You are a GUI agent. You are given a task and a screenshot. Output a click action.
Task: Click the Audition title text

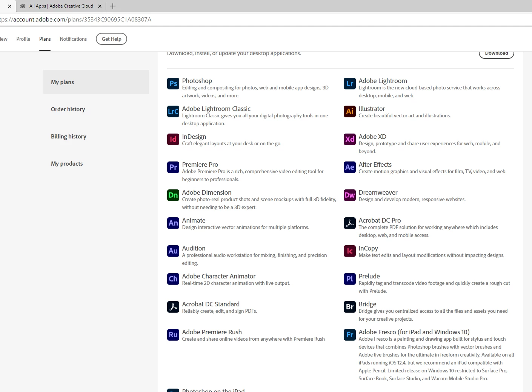(x=194, y=248)
